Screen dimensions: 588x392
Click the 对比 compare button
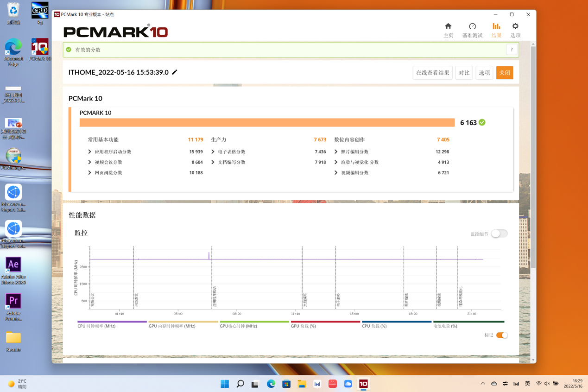pos(464,73)
